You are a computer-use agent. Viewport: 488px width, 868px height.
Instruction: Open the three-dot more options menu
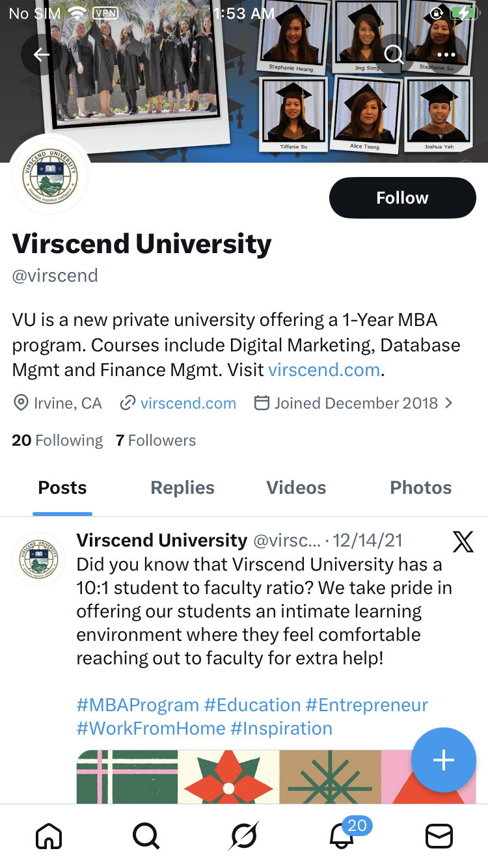tap(446, 55)
